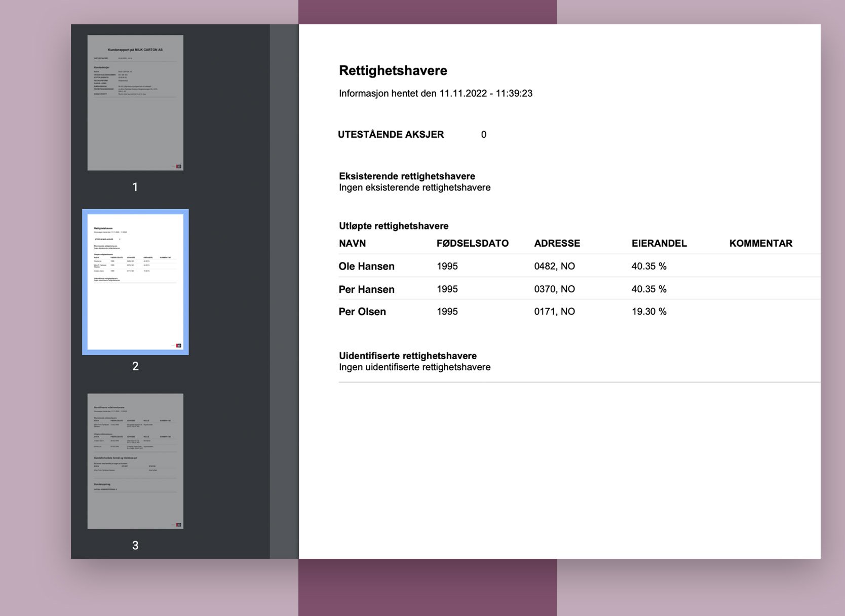The width and height of the screenshot is (845, 616).
Task: Click the ADRESSE column header
Action: [557, 243]
